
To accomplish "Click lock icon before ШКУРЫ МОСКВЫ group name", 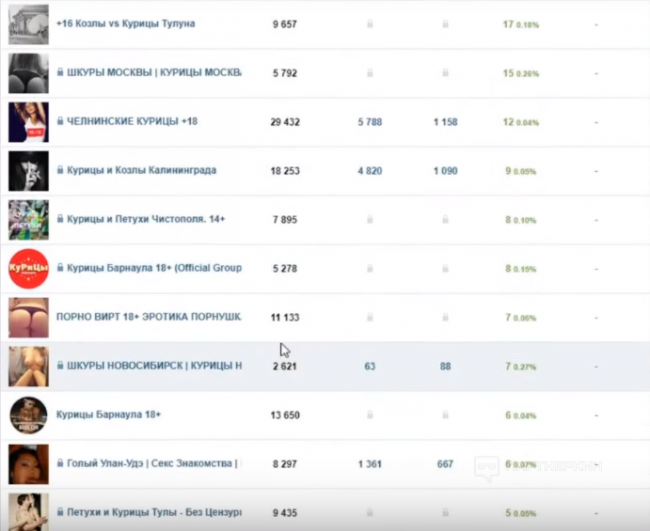I will [x=61, y=73].
